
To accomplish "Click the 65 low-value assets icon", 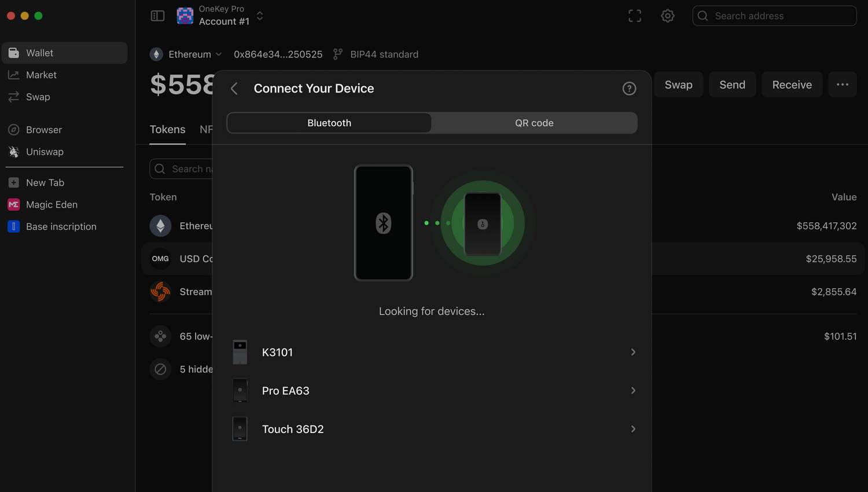I will (x=160, y=336).
